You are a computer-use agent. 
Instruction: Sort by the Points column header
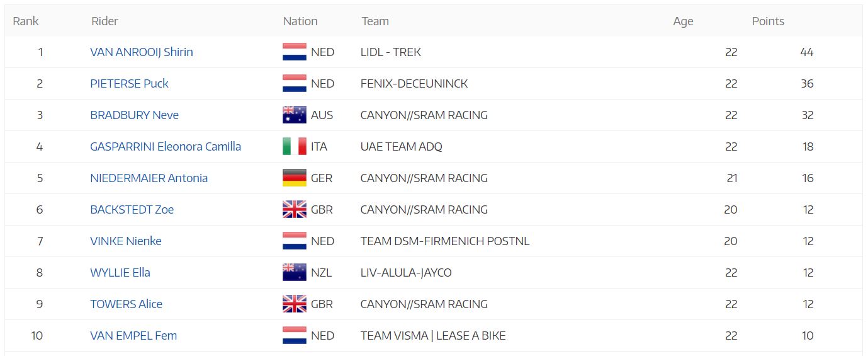tap(768, 21)
